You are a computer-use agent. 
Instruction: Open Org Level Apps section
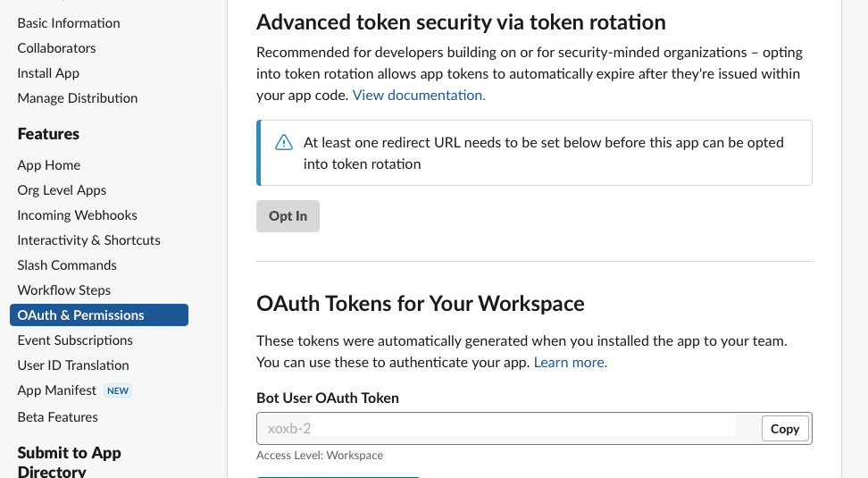point(62,190)
